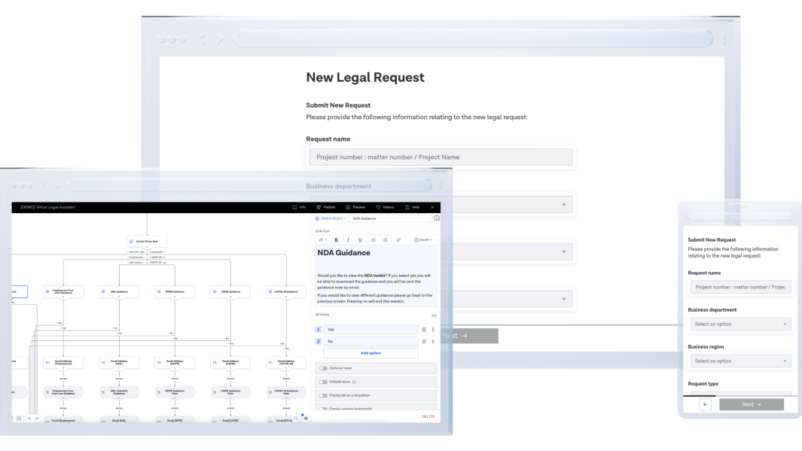Apply italic formatting in content editor
The width and height of the screenshot is (802, 451).
click(348, 240)
